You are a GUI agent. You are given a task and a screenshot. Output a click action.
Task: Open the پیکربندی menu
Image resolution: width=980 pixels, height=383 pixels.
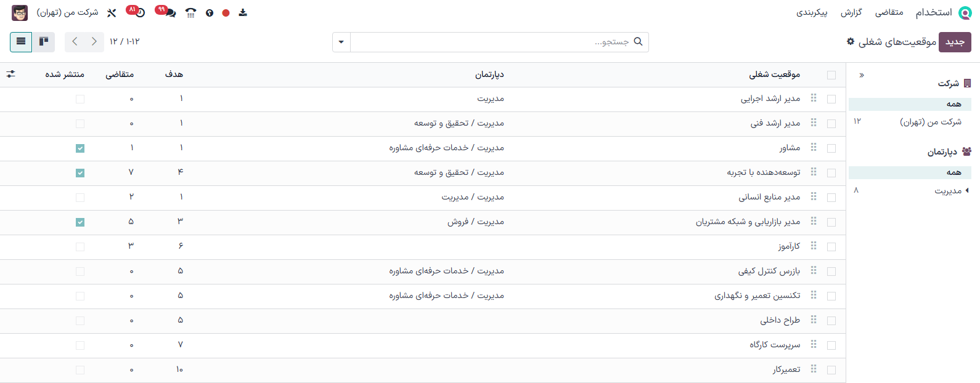(812, 12)
